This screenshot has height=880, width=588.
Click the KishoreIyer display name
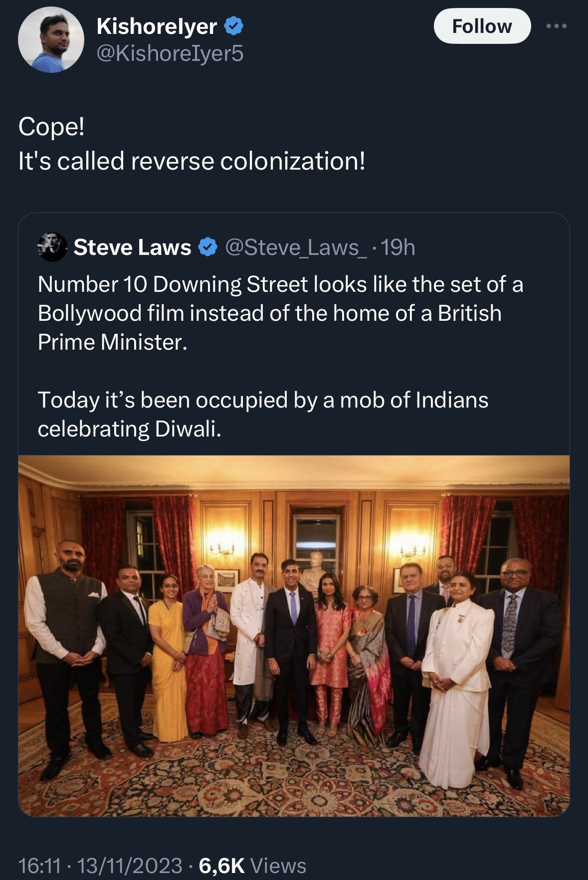[157, 26]
